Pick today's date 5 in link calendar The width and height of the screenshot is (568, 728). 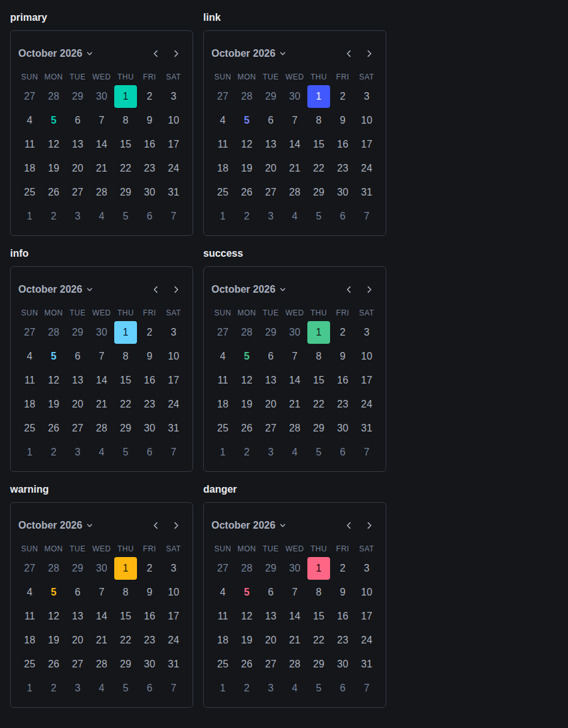click(247, 120)
